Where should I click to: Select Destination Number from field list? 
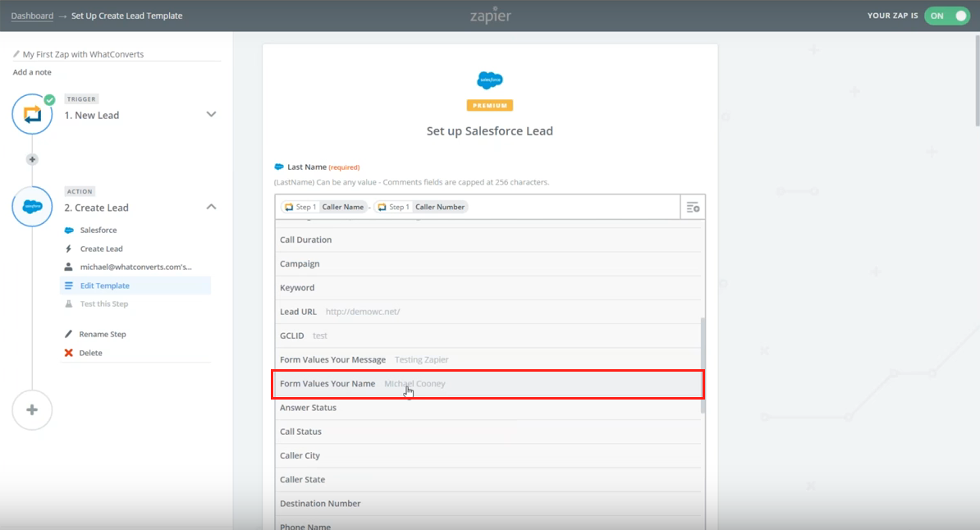pyautogui.click(x=488, y=503)
